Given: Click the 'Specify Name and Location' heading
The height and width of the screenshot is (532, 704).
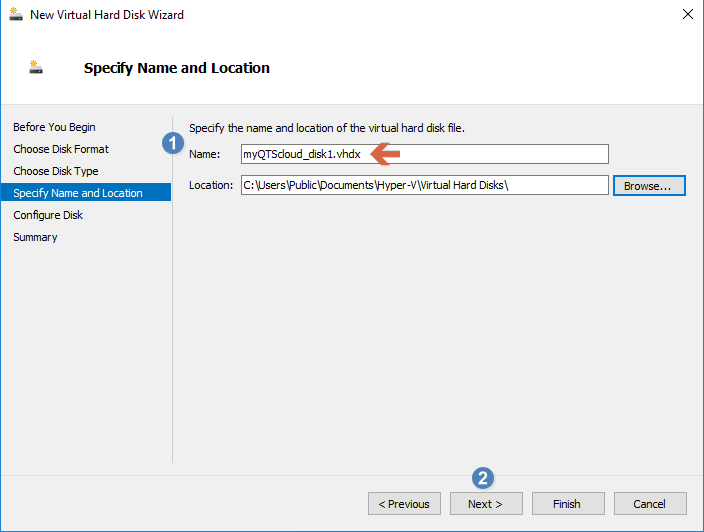Looking at the screenshot, I should [x=176, y=68].
